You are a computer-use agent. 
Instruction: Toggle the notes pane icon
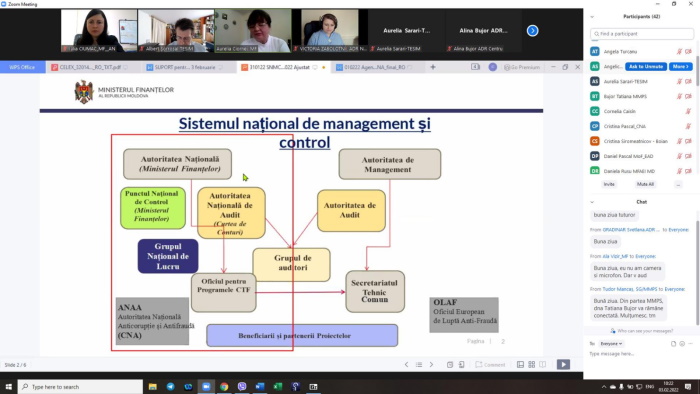click(x=450, y=365)
